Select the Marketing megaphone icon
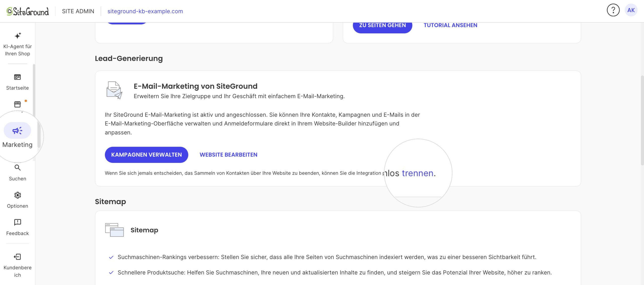The width and height of the screenshot is (644, 285). tap(17, 130)
